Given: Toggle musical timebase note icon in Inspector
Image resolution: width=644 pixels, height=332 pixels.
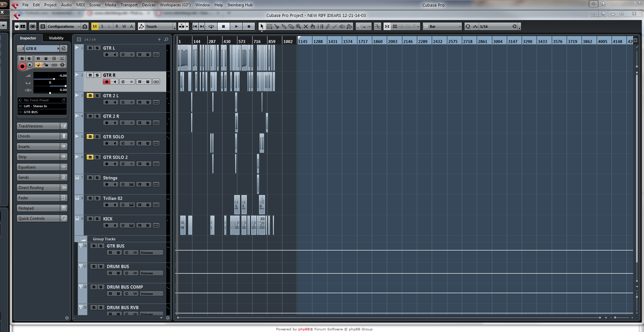Looking at the screenshot, I should [x=38, y=65].
